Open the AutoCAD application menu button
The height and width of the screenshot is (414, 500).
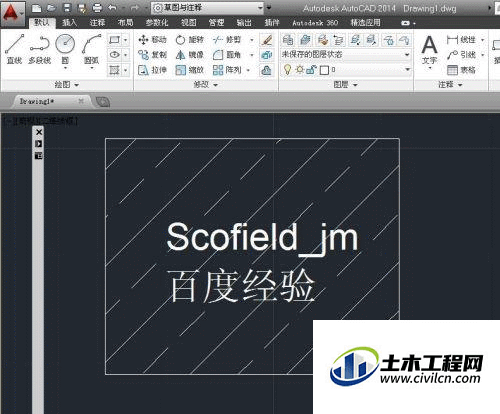tap(12, 13)
